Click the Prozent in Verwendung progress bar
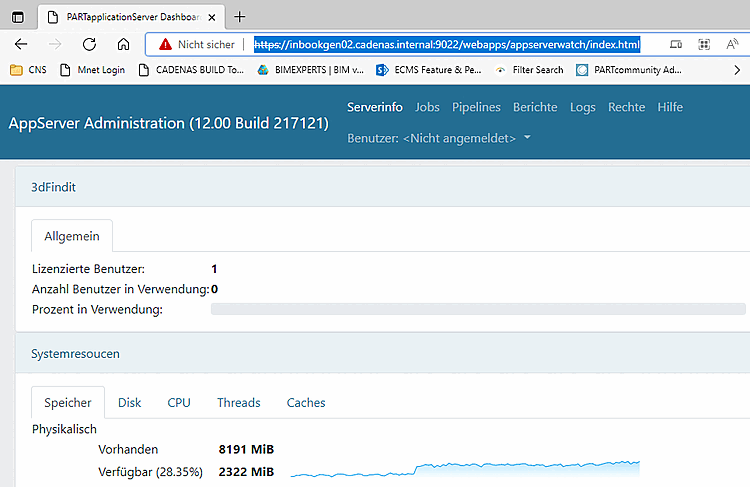 (x=478, y=309)
